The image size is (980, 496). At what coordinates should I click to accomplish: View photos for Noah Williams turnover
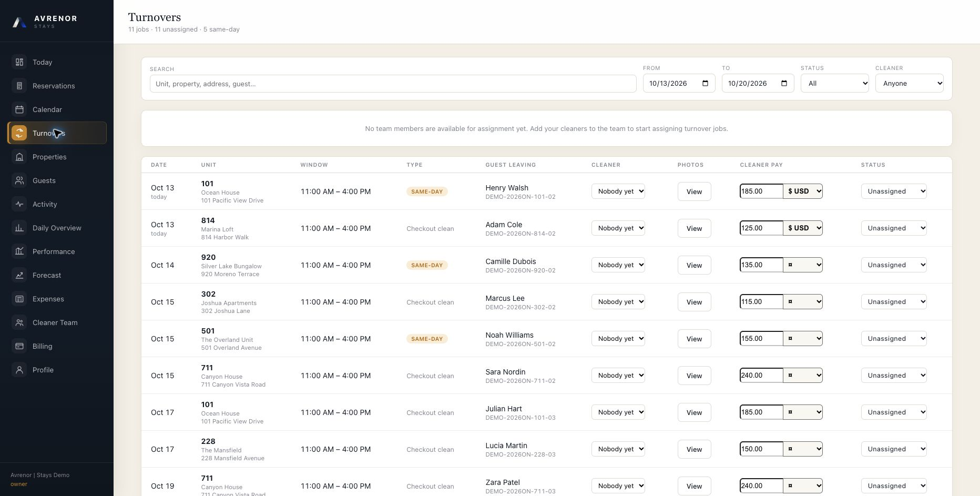pos(694,339)
